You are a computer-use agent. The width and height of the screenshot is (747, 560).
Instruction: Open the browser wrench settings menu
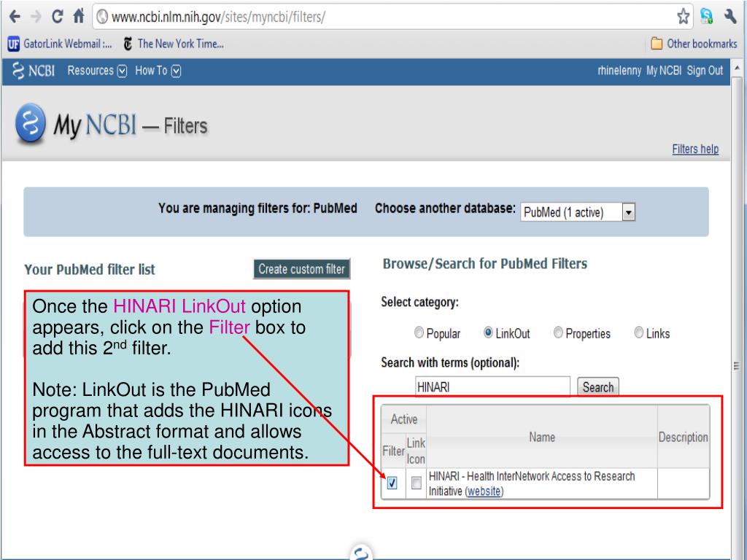(730, 16)
